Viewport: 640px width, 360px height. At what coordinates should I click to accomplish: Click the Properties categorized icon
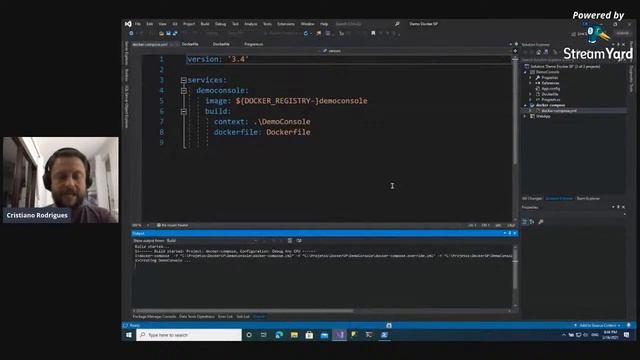[525, 222]
